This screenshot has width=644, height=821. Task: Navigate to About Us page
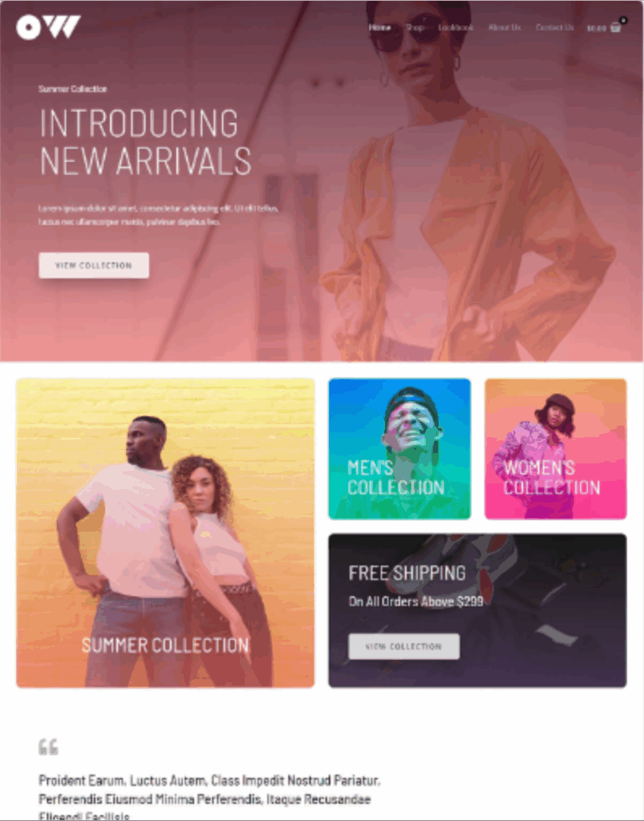[504, 27]
